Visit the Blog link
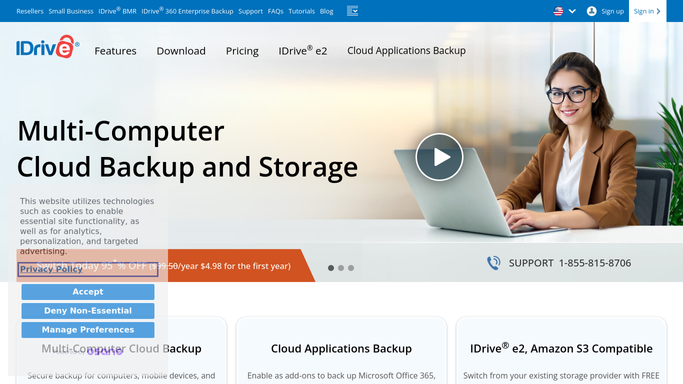The image size is (683, 384). (326, 11)
